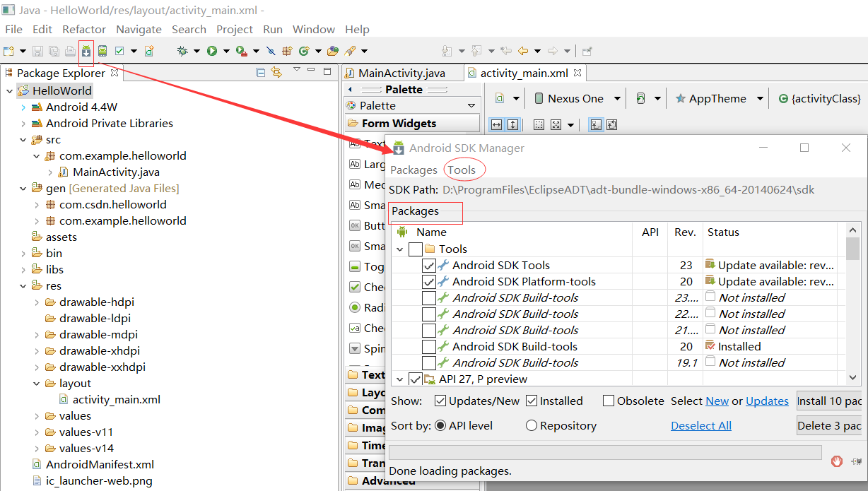
Task: Enable the Obsolete checkbox
Action: tap(609, 401)
